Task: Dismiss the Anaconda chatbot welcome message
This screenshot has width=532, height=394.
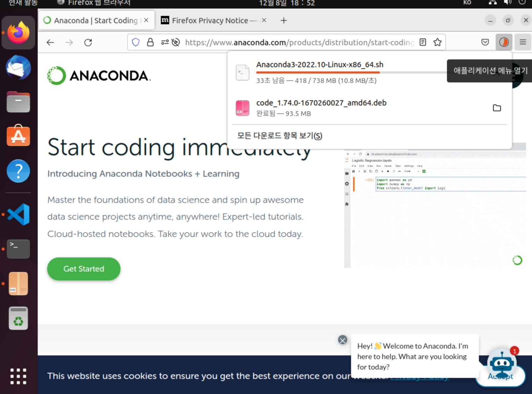Action: click(x=343, y=340)
